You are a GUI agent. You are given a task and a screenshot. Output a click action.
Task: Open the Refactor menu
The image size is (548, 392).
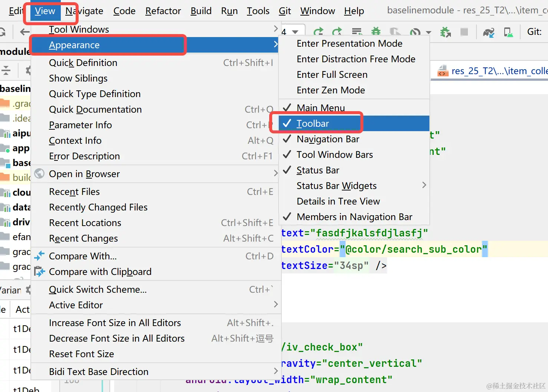tap(163, 11)
